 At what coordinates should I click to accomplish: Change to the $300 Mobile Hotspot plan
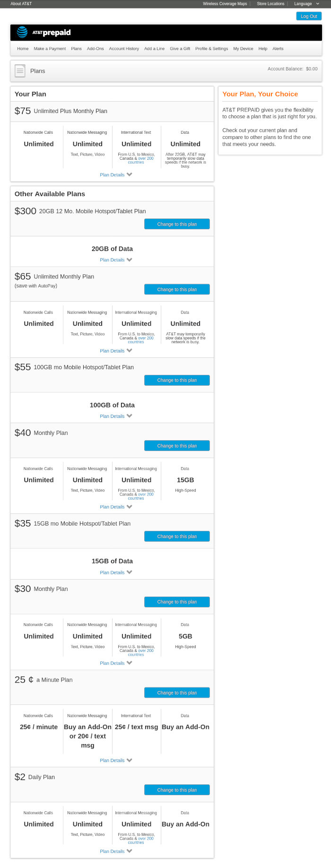(177, 224)
